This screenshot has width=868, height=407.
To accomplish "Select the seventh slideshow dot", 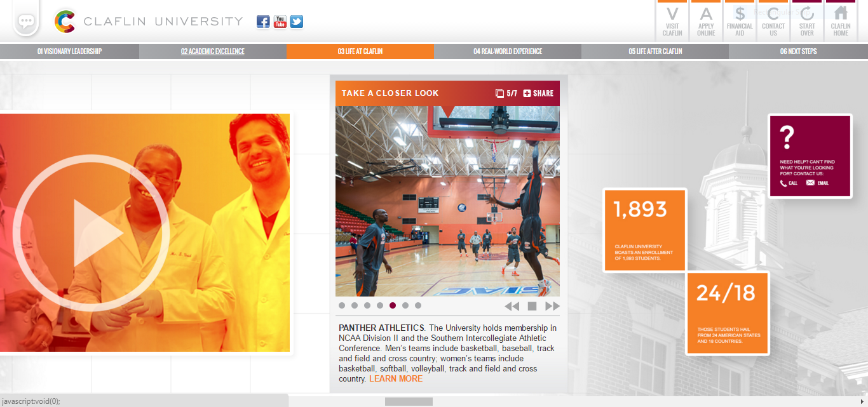I will [x=418, y=305].
